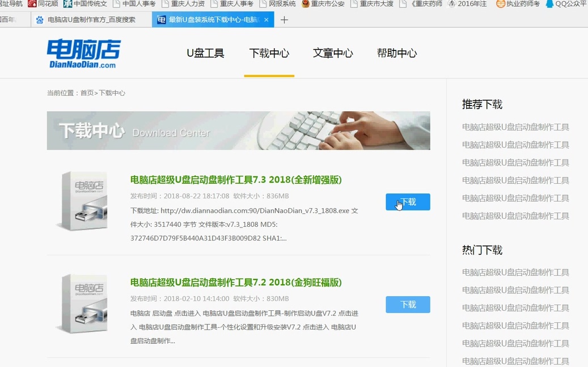Viewport: 588px width, 367px height.
Task: Click the 下载 button for version 7.3
Action: click(x=408, y=201)
